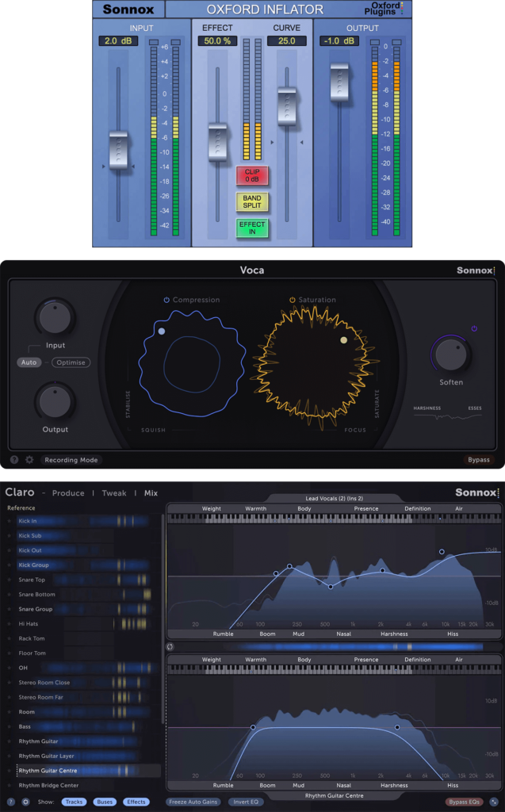Screen dimensions: 505x812
Task: Click the Claro track list scrollbar
Action: coord(163,619)
